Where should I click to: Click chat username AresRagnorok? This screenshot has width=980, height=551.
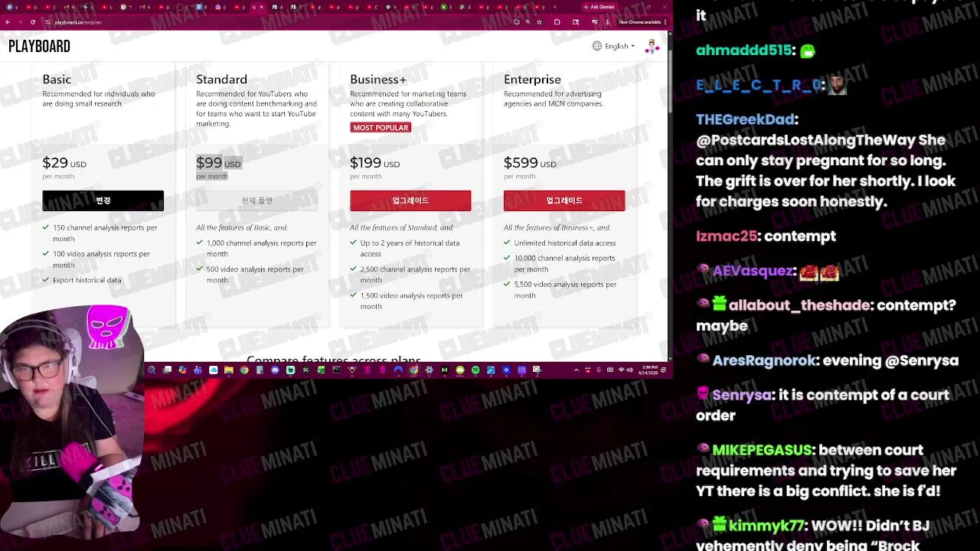tap(764, 360)
